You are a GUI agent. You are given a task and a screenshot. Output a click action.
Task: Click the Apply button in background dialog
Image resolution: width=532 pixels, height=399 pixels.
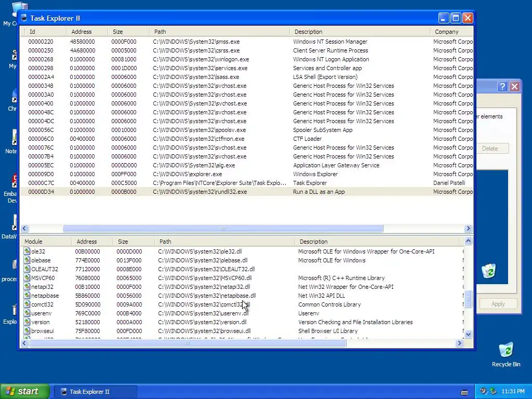pos(498,303)
